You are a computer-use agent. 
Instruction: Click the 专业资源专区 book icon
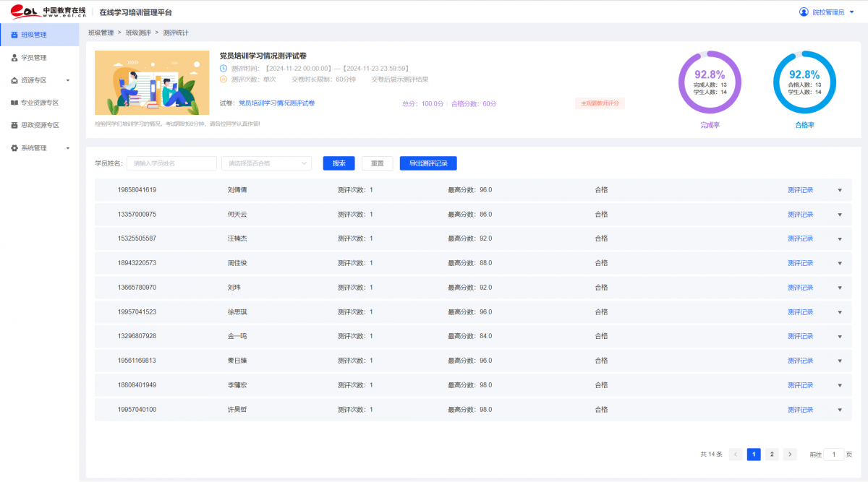[x=14, y=103]
